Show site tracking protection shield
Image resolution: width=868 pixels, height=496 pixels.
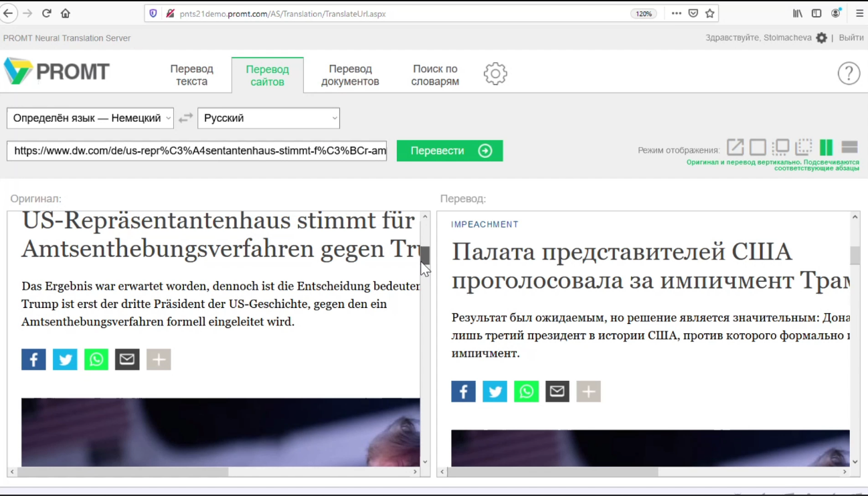click(153, 13)
